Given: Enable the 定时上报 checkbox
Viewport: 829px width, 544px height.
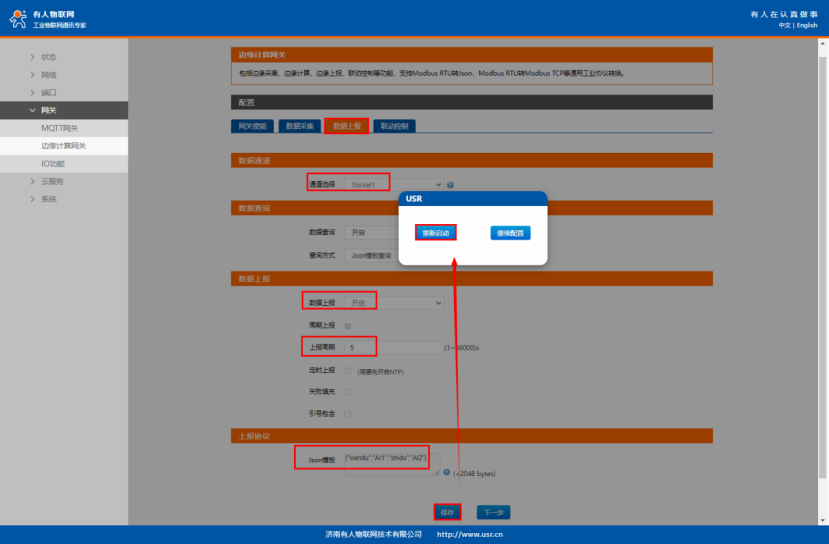Looking at the screenshot, I should 348,370.
